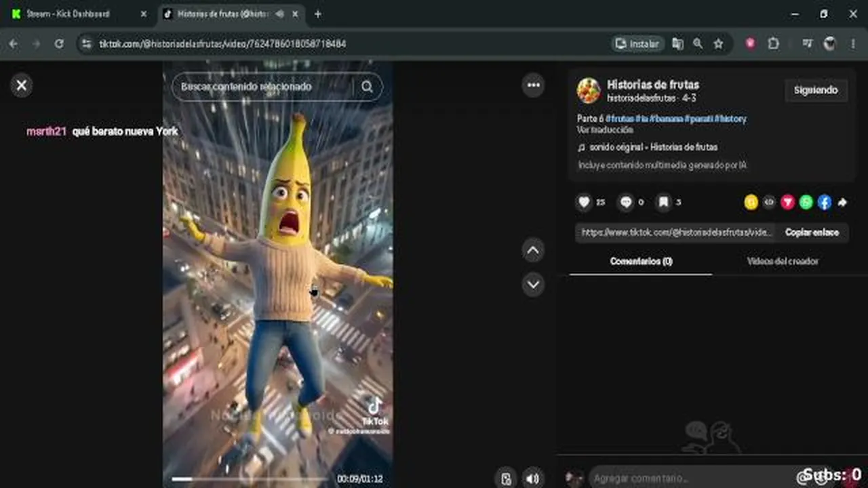The width and height of the screenshot is (868, 488).
Task: Click the pink extension icon in toolbar
Action: click(750, 43)
